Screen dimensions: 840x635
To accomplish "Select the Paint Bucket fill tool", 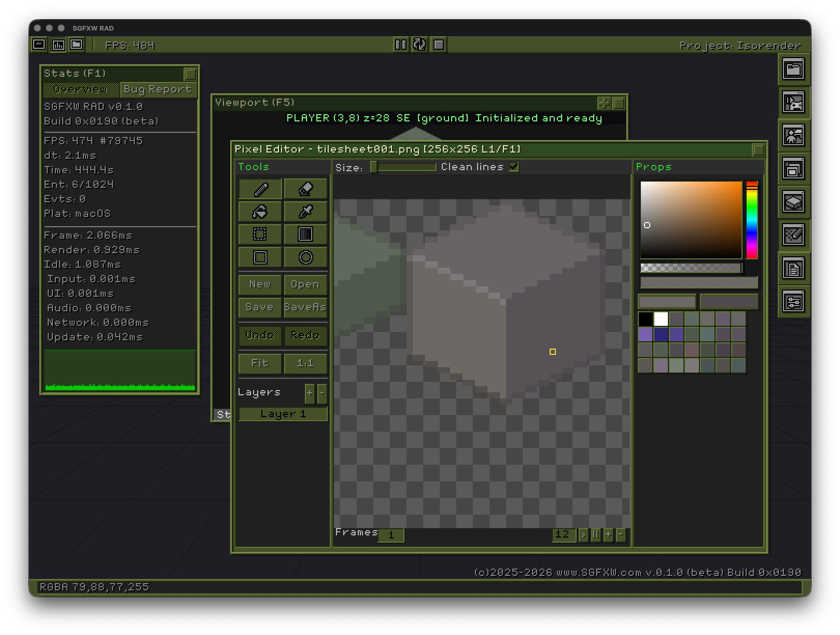I will pyautogui.click(x=260, y=212).
